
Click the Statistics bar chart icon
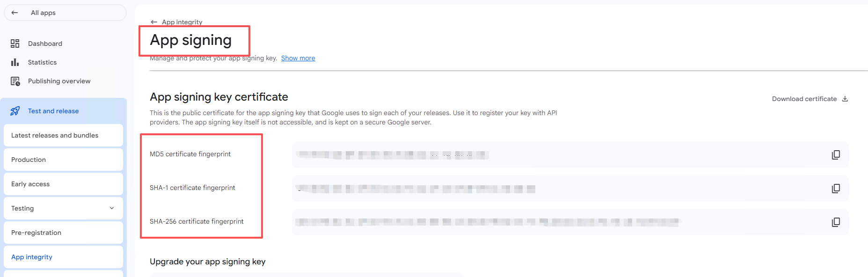click(15, 62)
